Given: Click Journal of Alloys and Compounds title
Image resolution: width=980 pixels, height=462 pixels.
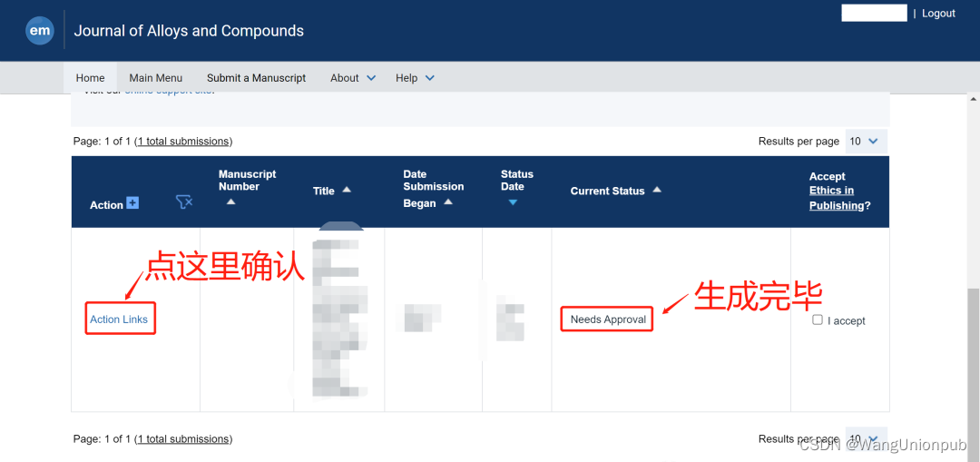Looking at the screenshot, I should coord(189,31).
